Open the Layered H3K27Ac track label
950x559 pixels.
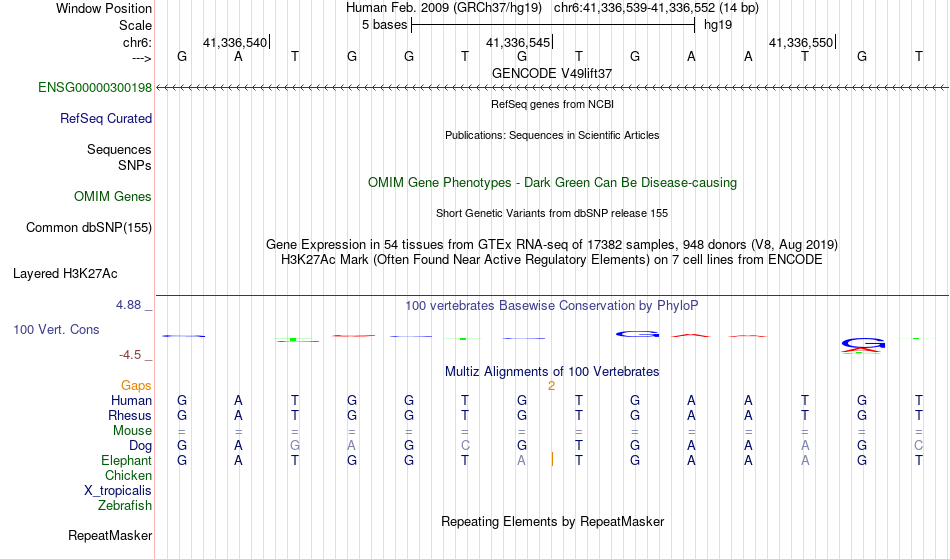click(65, 274)
